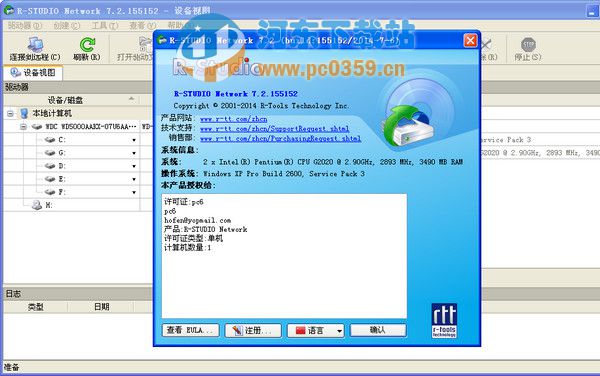This screenshot has height=376, width=600.
Task: Select drive C: icon in tree
Action: click(x=50, y=140)
